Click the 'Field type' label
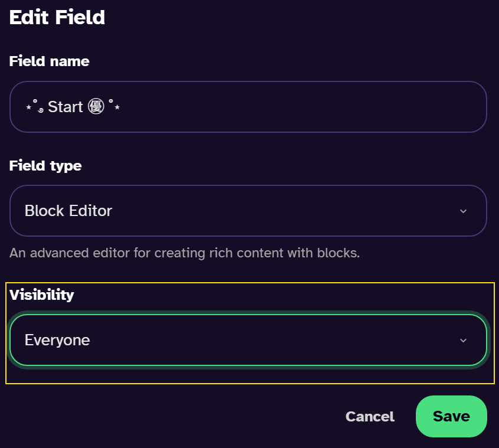499x448 pixels. coord(45,166)
